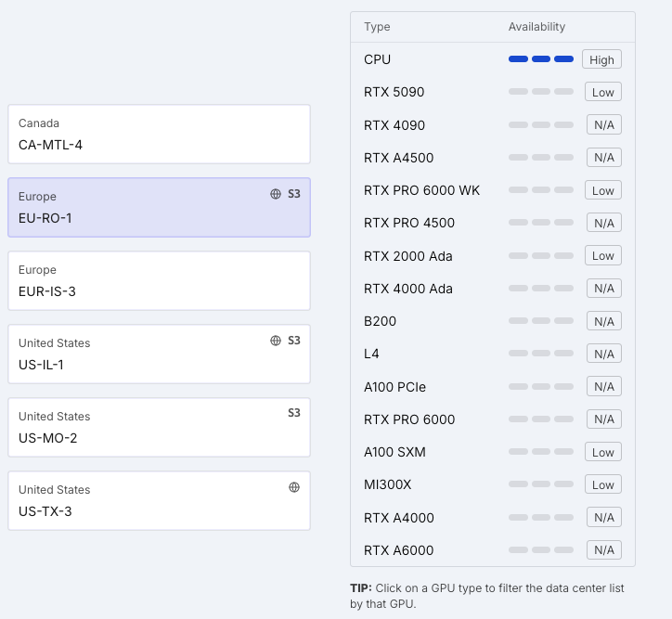The width and height of the screenshot is (672, 619).
Task: Click the S3 badge on EU-RO-1
Action: 294,194
